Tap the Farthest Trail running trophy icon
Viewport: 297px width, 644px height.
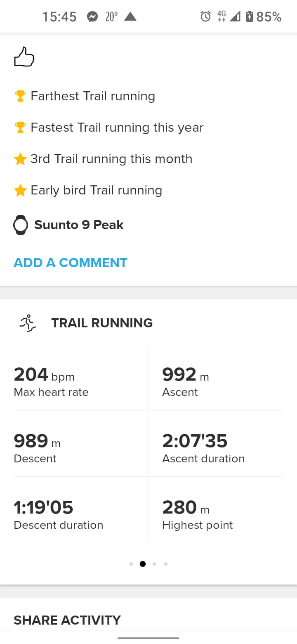point(20,96)
